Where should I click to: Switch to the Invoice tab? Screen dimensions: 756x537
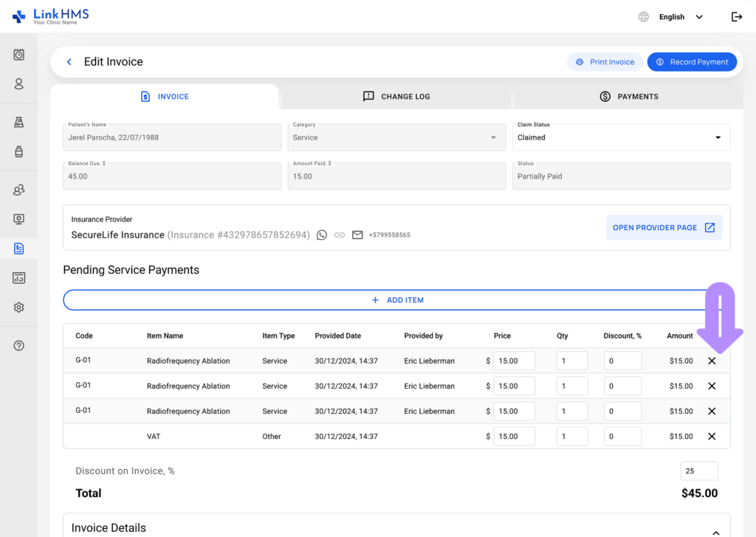click(x=165, y=97)
